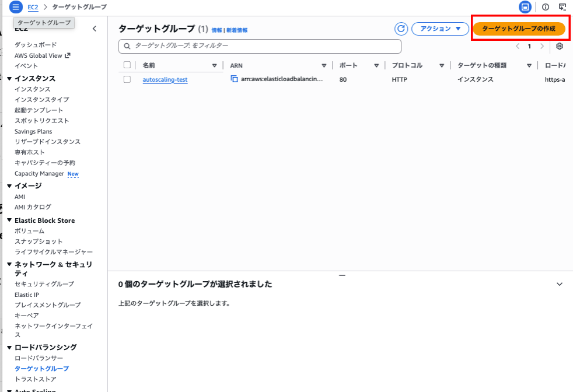Grab the split panel resize handle
Viewport: 573px width, 392px height.
pos(342,275)
